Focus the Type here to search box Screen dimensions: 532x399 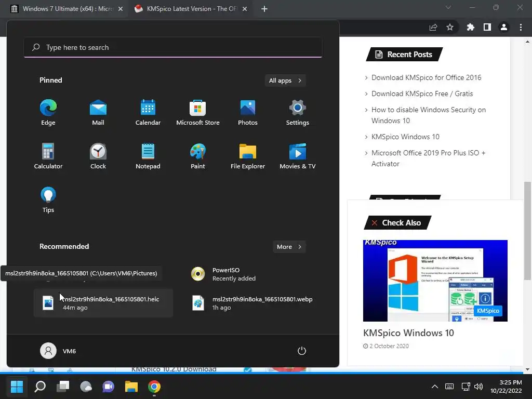pyautogui.click(x=173, y=47)
